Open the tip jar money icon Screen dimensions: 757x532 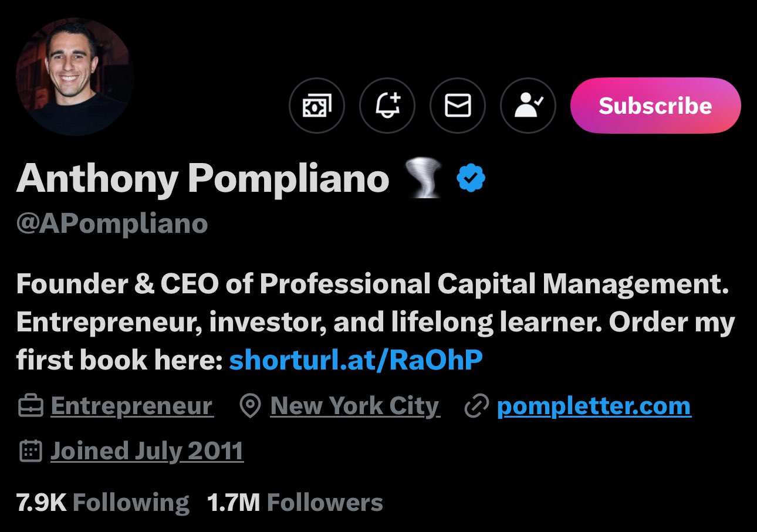317,106
